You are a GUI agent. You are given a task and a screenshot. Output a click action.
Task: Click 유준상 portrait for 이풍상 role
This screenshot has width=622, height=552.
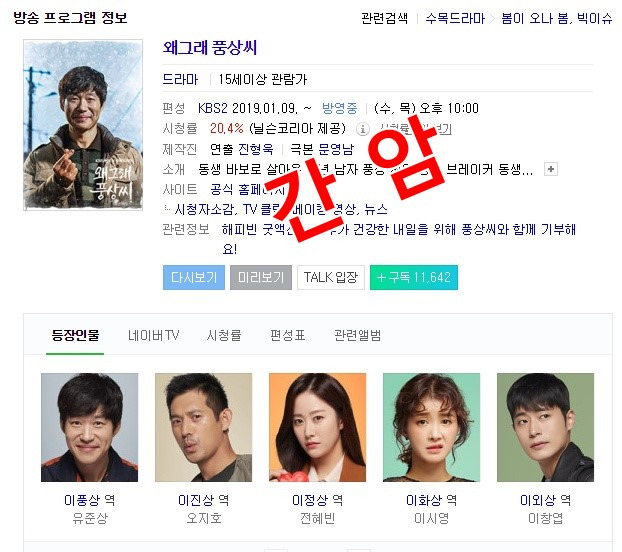[90, 427]
